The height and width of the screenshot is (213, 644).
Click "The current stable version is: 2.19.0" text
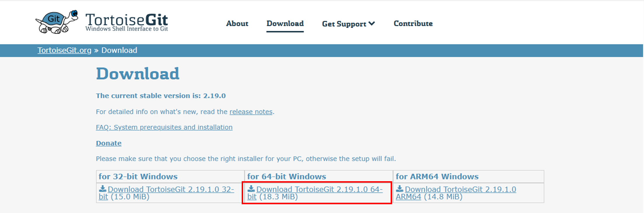(161, 96)
